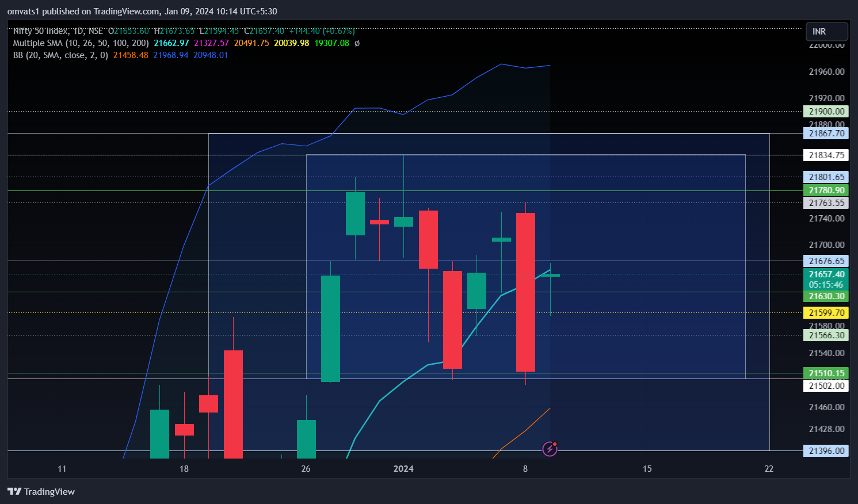This screenshot has width=858, height=504.
Task: Click the date 26 on time axis
Action: click(306, 469)
